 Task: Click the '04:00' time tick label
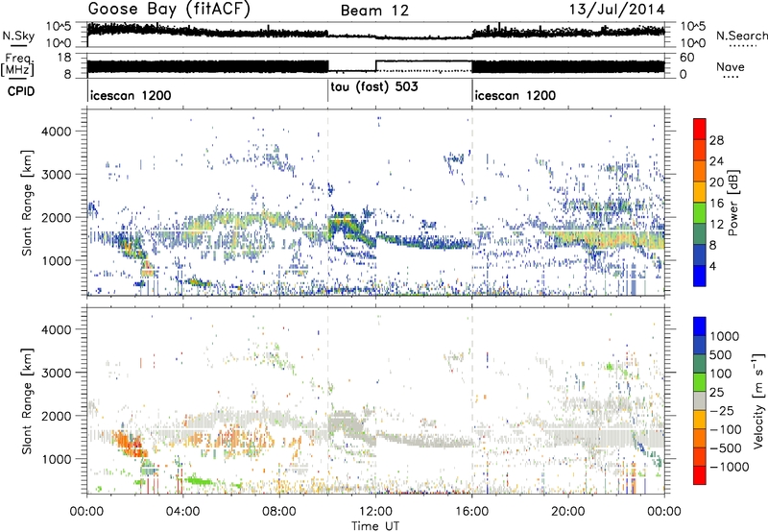click(x=182, y=512)
